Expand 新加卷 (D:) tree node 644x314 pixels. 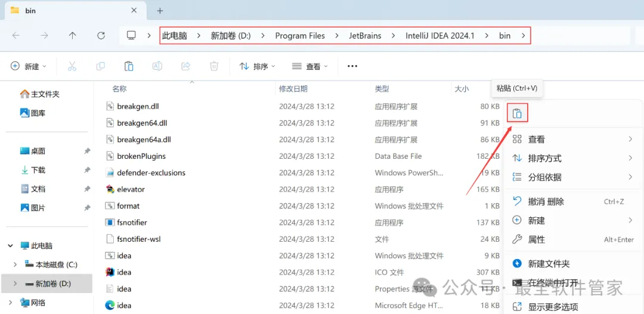coord(15,284)
